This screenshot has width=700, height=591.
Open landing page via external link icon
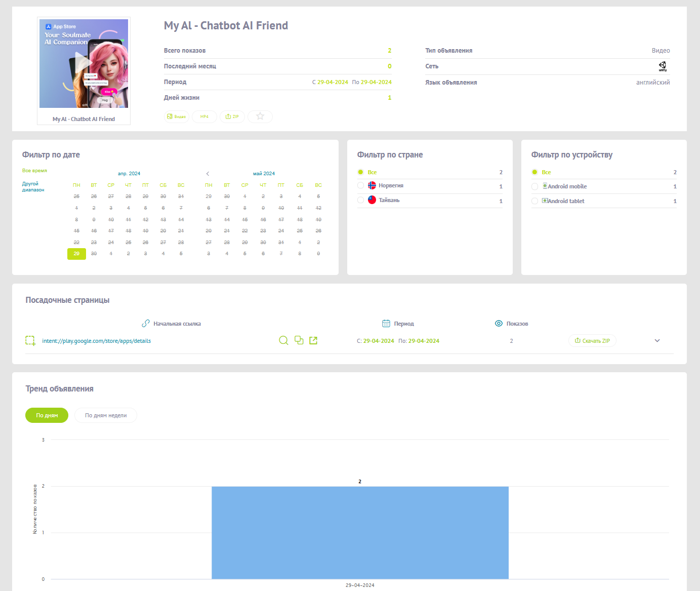click(x=313, y=341)
